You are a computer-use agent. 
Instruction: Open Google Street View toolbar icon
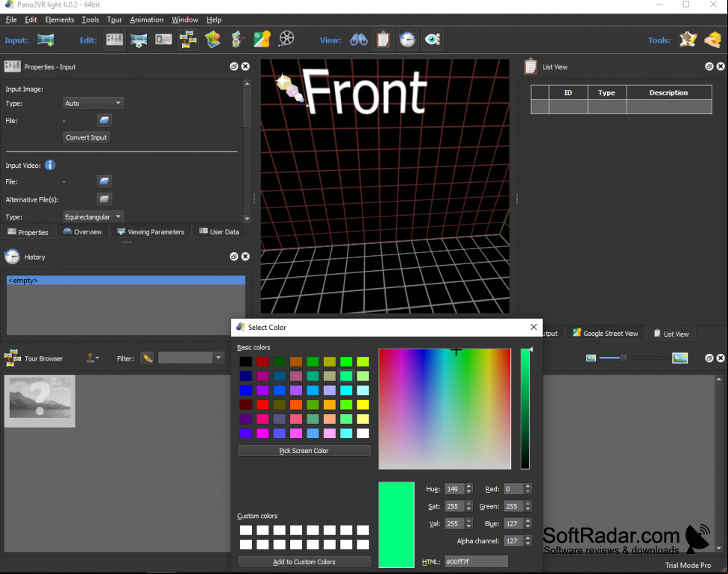[262, 40]
